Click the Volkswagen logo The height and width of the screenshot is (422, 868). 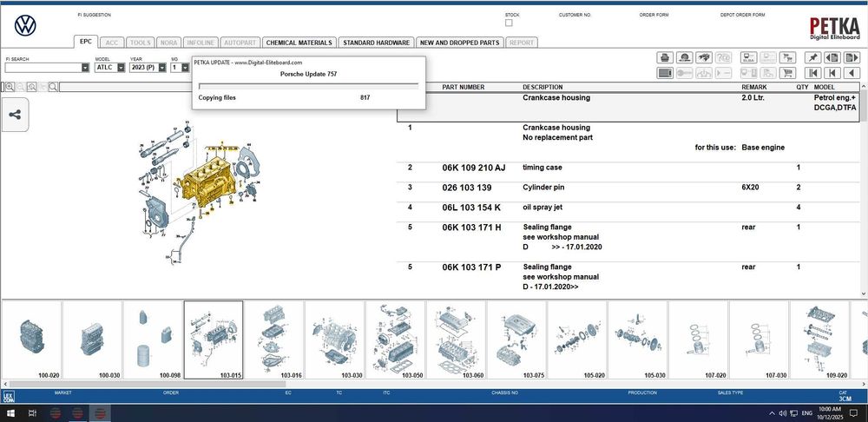coord(25,25)
